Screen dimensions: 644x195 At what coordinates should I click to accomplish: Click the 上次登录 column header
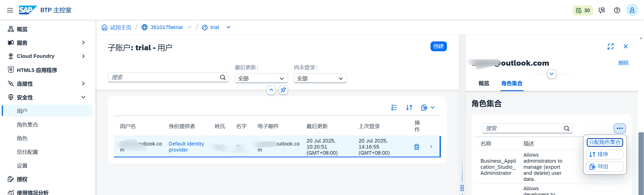tap(369, 126)
